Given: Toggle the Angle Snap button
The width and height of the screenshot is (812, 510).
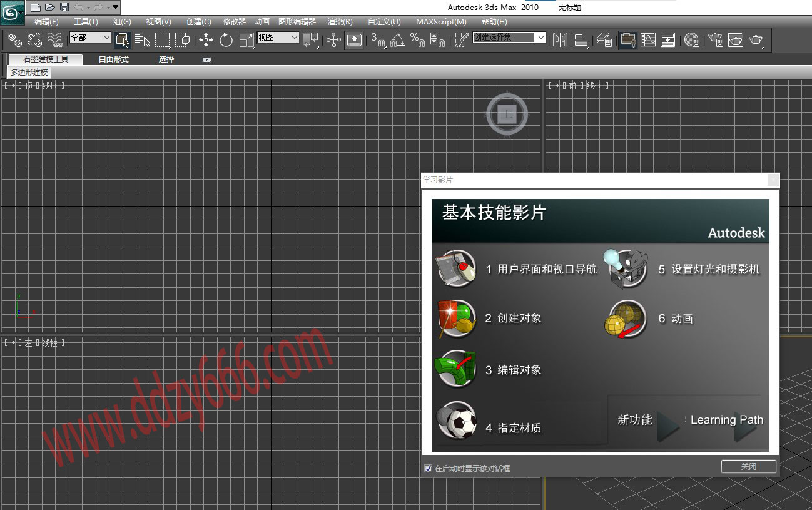Looking at the screenshot, I should pos(397,40).
